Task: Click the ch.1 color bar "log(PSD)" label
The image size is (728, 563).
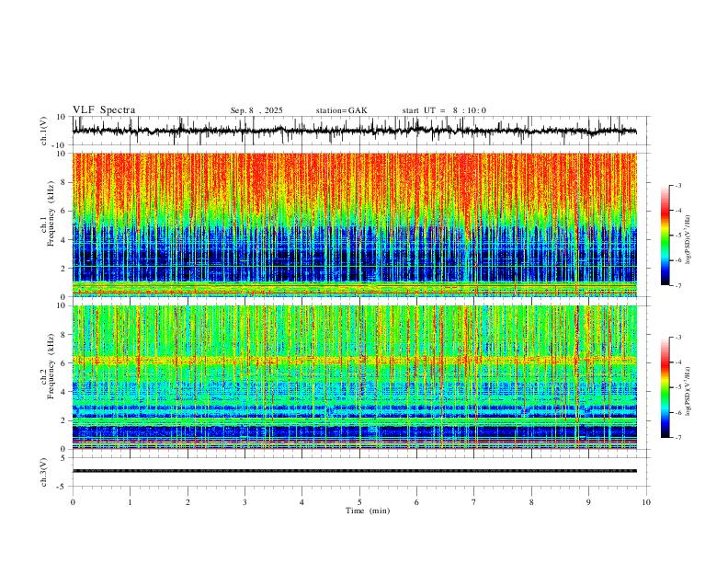Action: [x=688, y=240]
